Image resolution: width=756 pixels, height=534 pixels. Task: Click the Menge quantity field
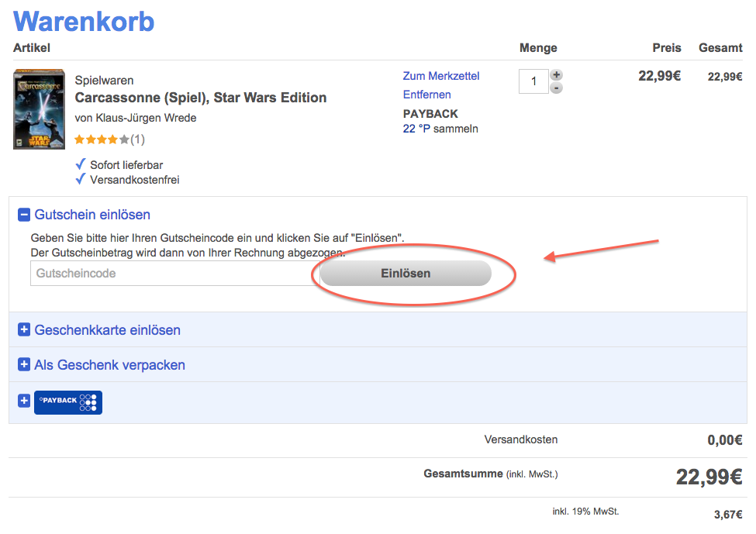533,81
